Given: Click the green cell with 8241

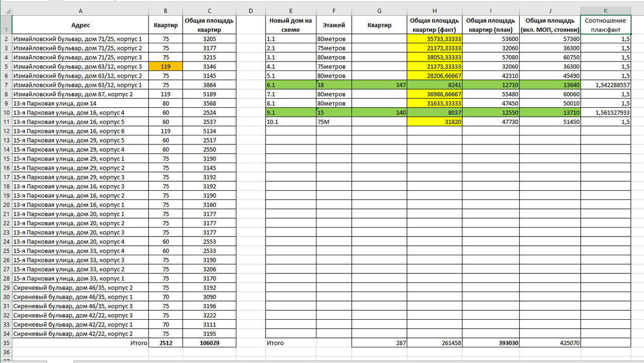Looking at the screenshot, I should point(435,85).
